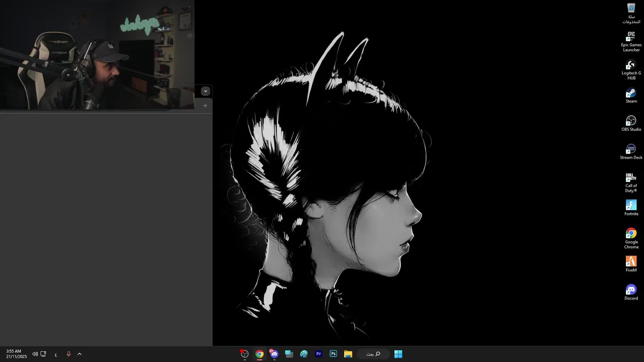Open the clock and date panel
Viewport: 644px width, 362px height.
(16, 354)
